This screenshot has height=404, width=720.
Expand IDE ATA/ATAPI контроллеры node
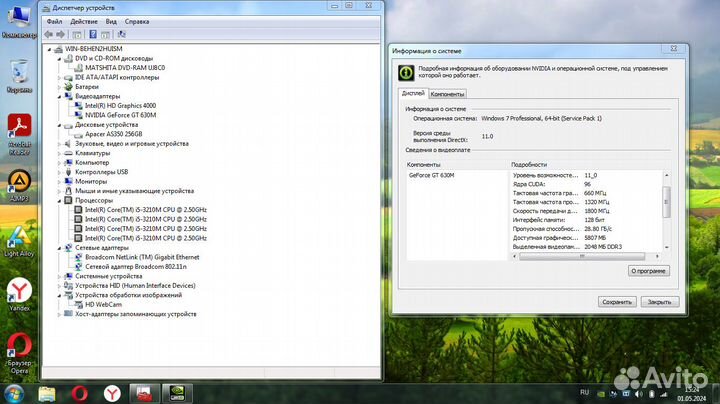coord(59,78)
